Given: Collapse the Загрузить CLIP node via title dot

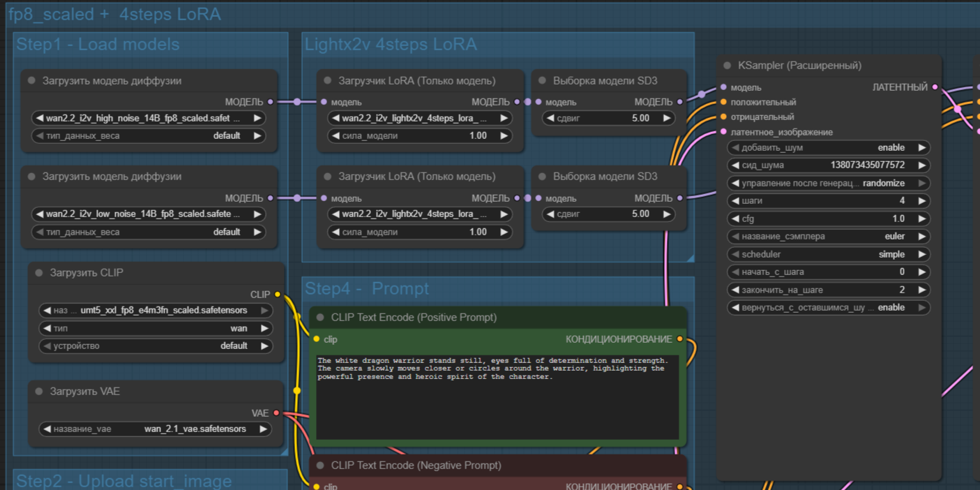Looking at the screenshot, I should point(39,273).
